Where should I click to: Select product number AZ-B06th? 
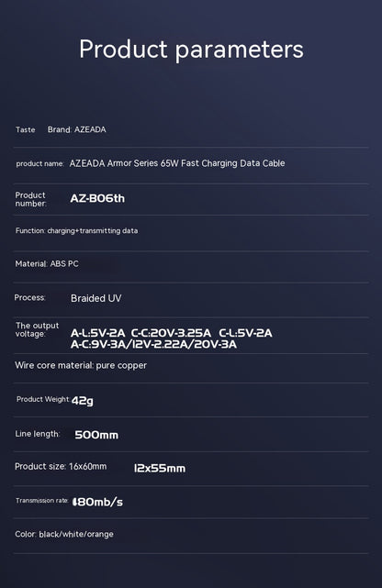(97, 198)
